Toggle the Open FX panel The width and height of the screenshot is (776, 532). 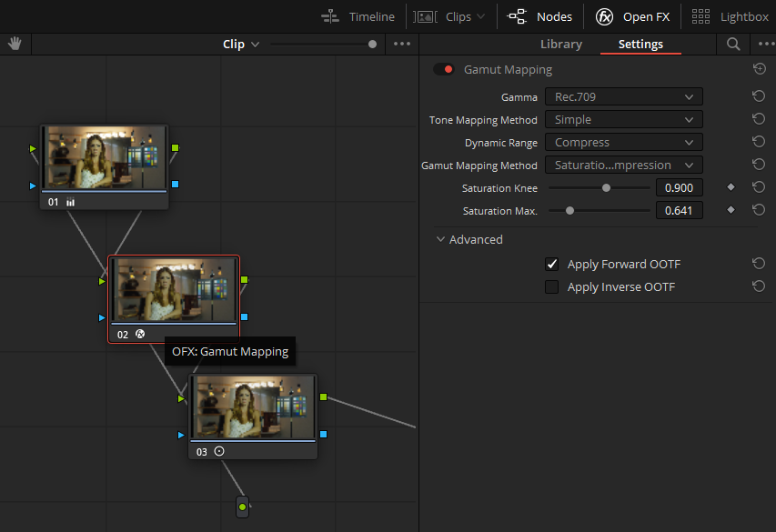(632, 17)
